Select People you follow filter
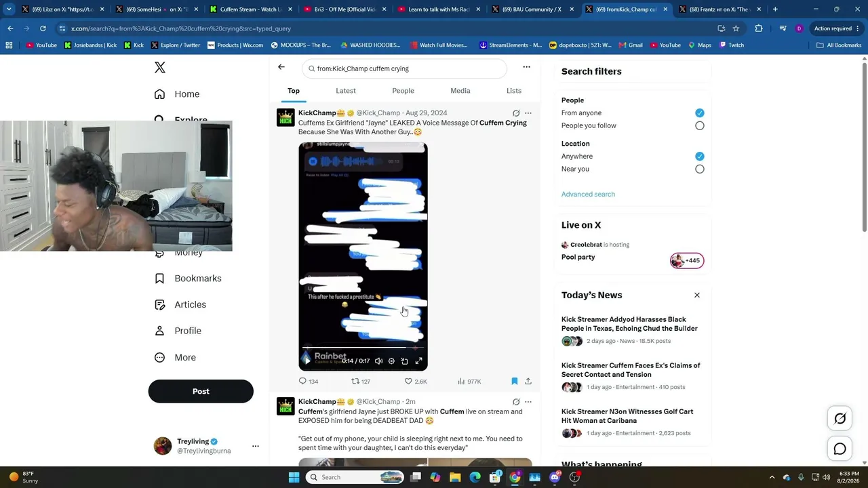Viewport: 868px width, 488px height. [699, 126]
